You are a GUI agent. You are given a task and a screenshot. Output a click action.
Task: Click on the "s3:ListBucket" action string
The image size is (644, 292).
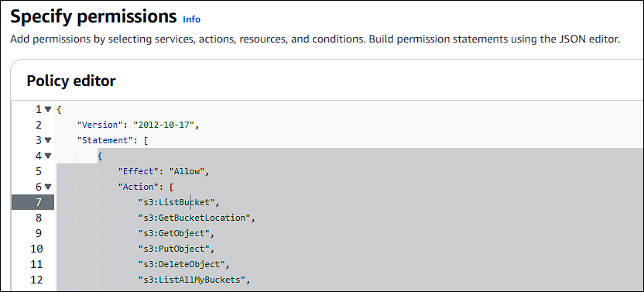(176, 202)
